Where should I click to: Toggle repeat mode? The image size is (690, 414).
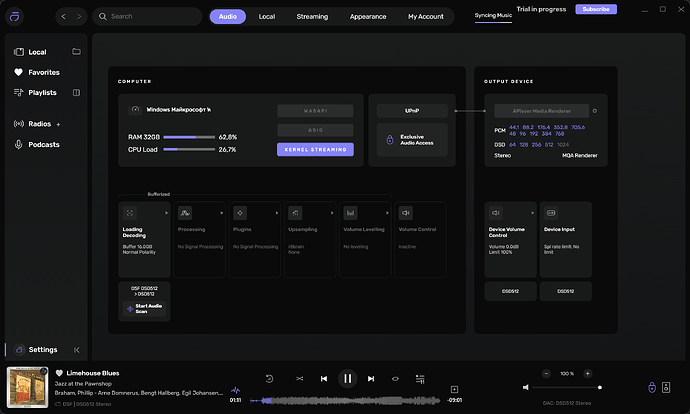pyautogui.click(x=395, y=379)
